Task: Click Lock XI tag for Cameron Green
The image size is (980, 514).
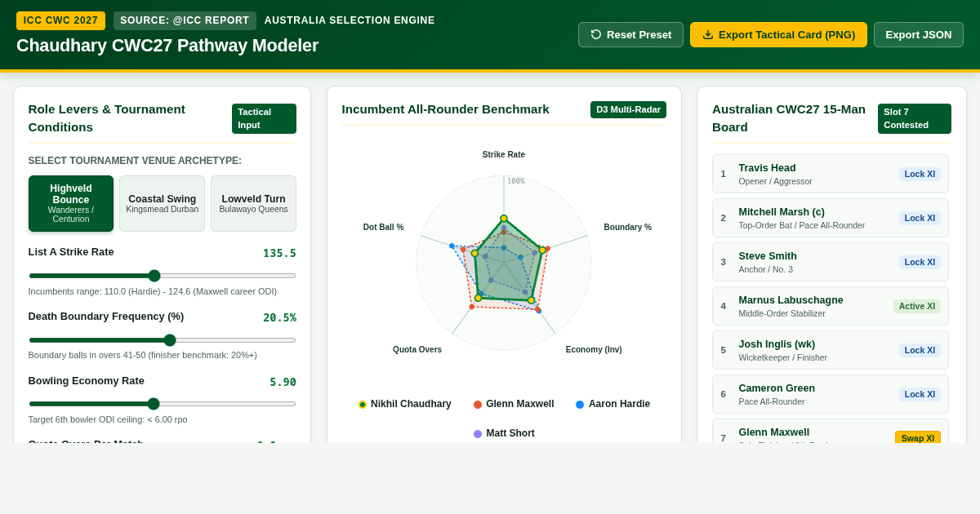Action: pyautogui.click(x=920, y=394)
